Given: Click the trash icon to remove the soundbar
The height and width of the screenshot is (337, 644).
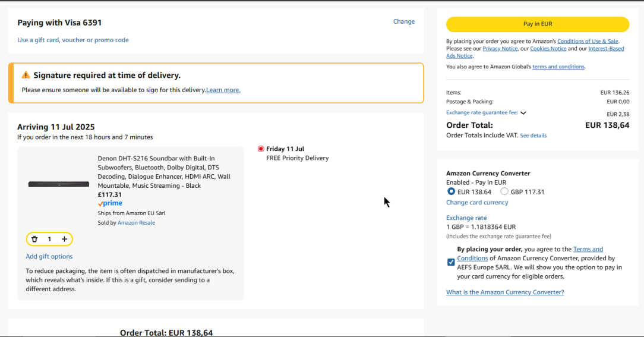Looking at the screenshot, I should pos(34,239).
